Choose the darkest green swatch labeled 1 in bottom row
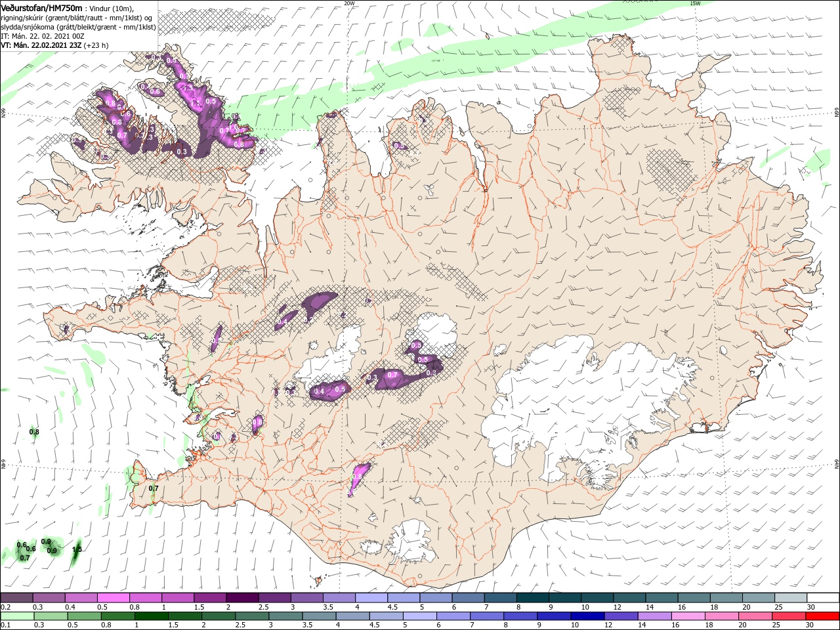 pyautogui.click(x=152, y=616)
